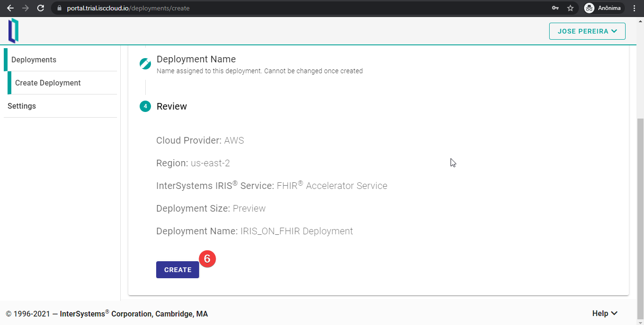Open the JOSE PEREIRA user dropdown

pos(587,31)
